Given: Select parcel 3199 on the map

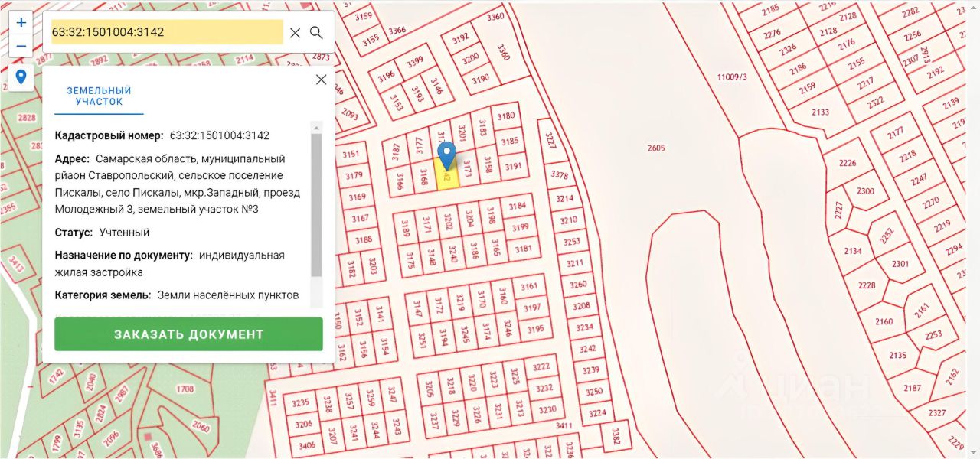Looking at the screenshot, I should click(521, 226).
